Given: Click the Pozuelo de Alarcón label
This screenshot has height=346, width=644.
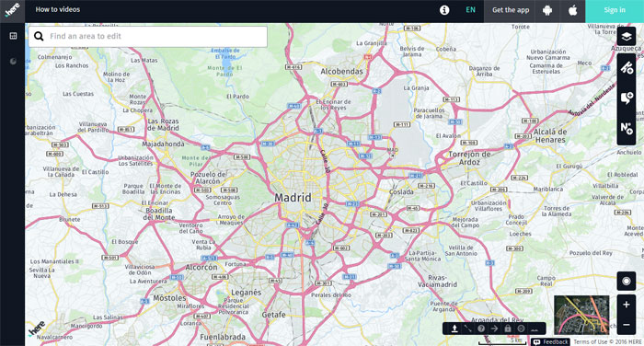Looking at the screenshot, I should pyautogui.click(x=208, y=178).
